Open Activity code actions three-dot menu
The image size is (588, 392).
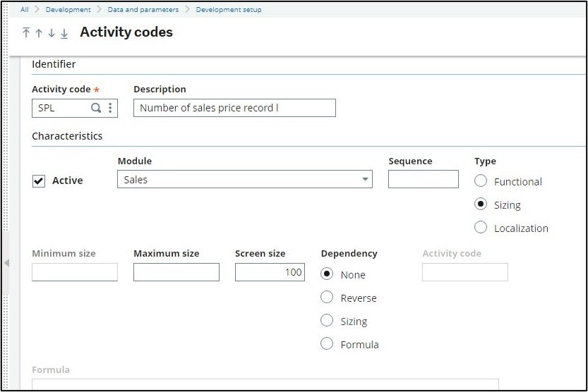[110, 108]
